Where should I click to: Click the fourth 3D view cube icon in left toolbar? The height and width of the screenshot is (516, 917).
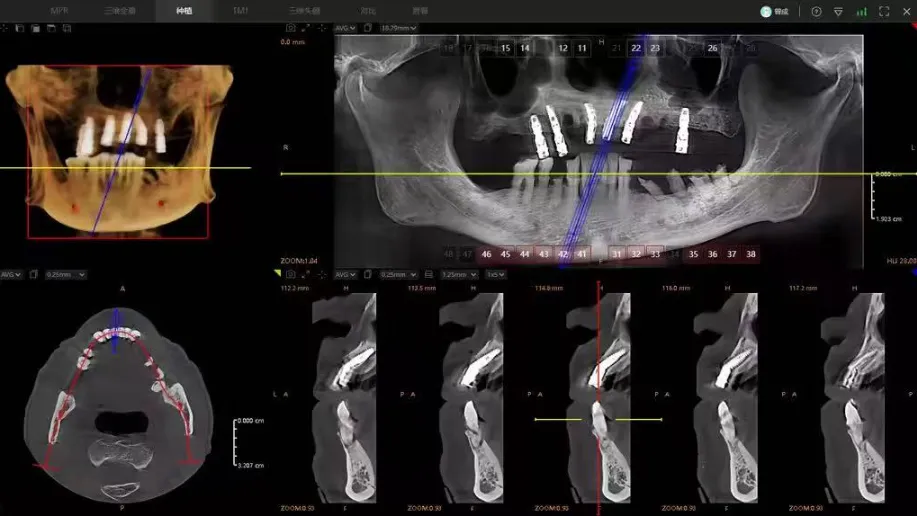pos(67,27)
